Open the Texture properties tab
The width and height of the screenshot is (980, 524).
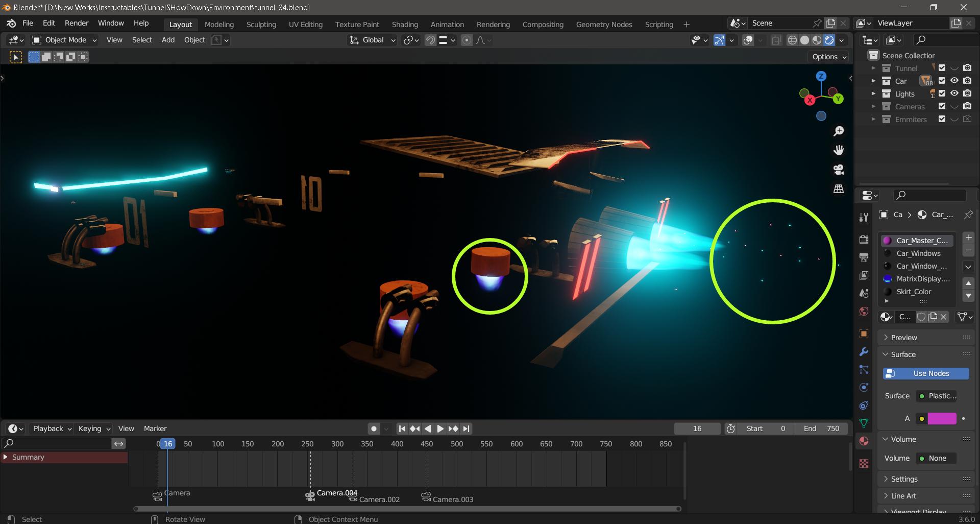click(x=864, y=463)
